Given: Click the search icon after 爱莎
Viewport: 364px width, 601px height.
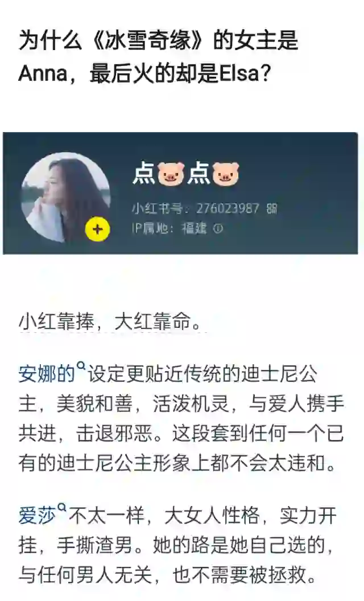Looking at the screenshot, I should 62,508.
